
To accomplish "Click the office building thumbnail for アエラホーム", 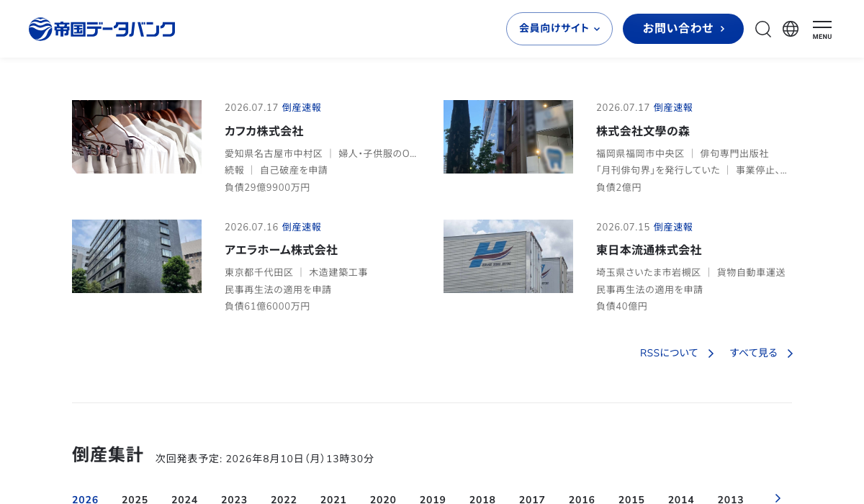I will coord(137,256).
